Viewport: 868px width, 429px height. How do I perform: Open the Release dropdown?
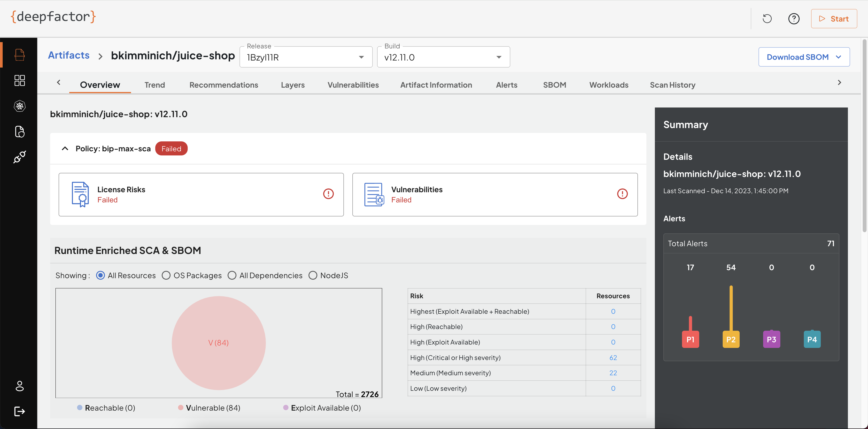[306, 57]
